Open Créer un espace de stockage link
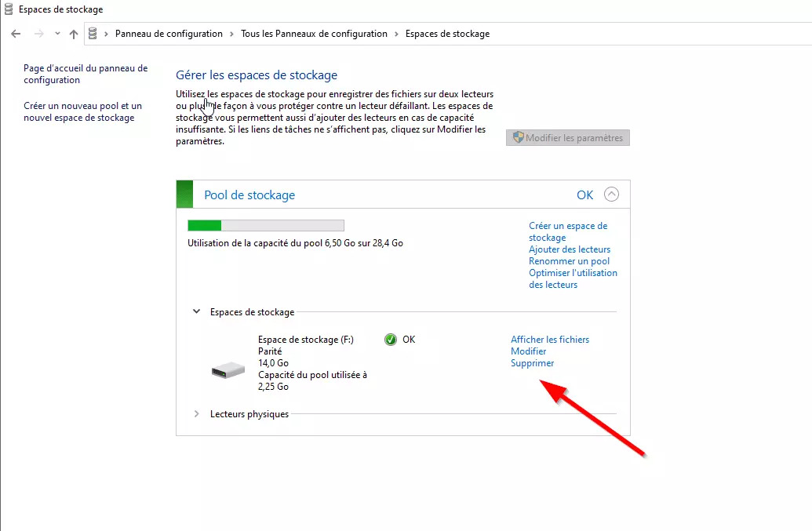The width and height of the screenshot is (812, 531). (567, 231)
